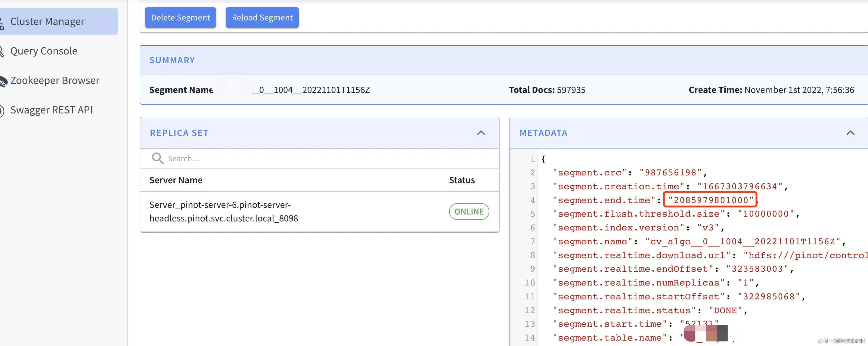Collapse the Replica Set panel
This screenshot has height=346, width=868.
[481, 133]
